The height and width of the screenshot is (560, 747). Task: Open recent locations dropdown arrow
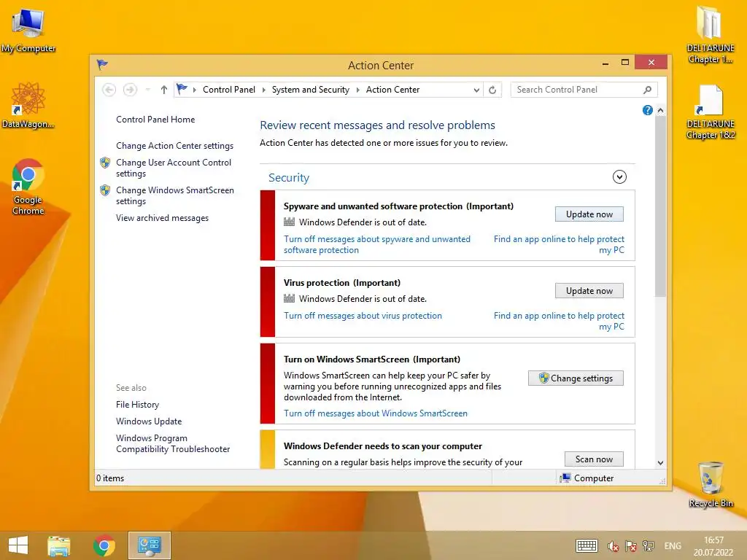pyautogui.click(x=147, y=90)
